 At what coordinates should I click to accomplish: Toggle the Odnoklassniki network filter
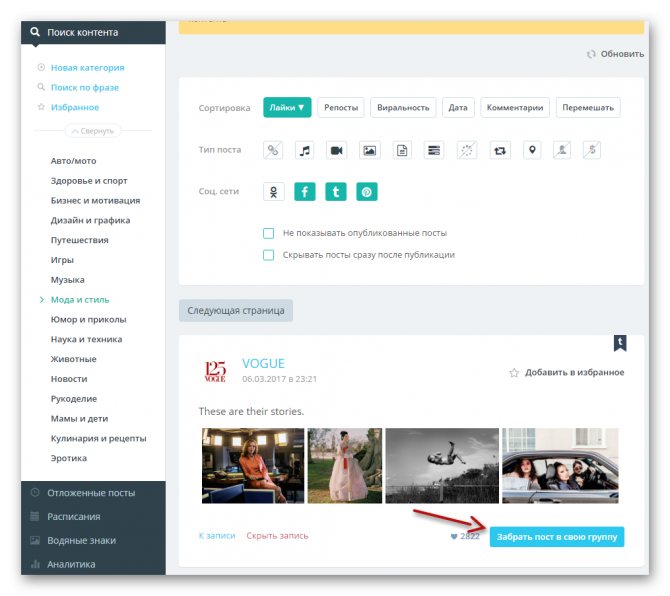274,192
